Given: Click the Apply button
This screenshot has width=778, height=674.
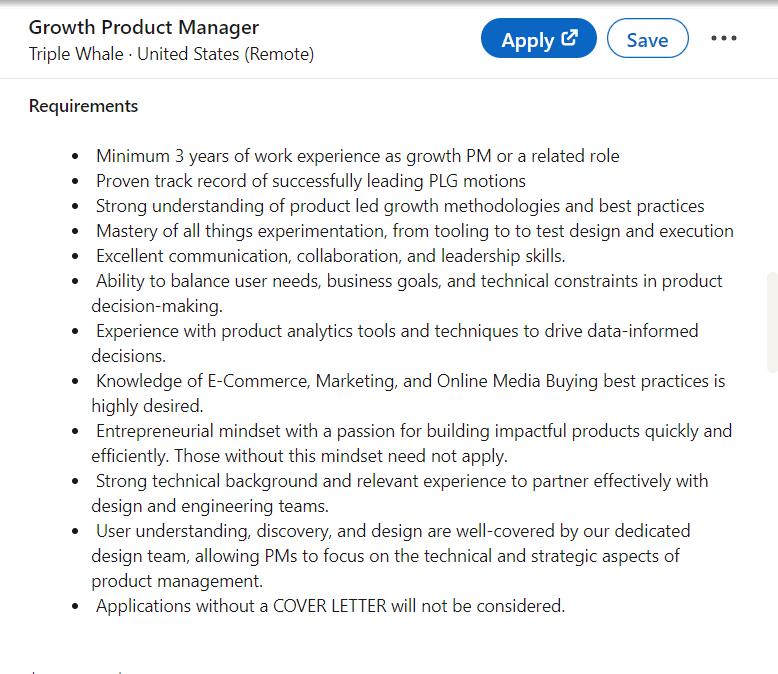Looking at the screenshot, I should click(527, 40).
